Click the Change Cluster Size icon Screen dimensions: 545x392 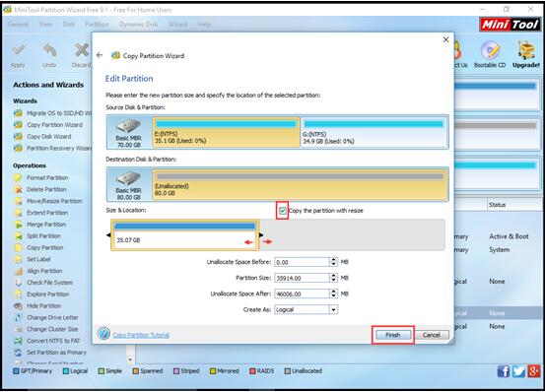[18, 329]
